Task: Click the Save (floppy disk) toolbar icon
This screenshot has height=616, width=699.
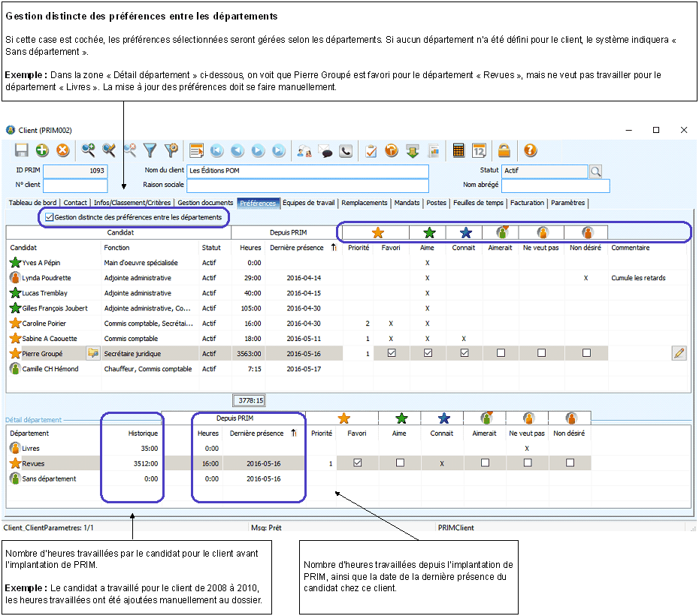Action: click(22, 150)
